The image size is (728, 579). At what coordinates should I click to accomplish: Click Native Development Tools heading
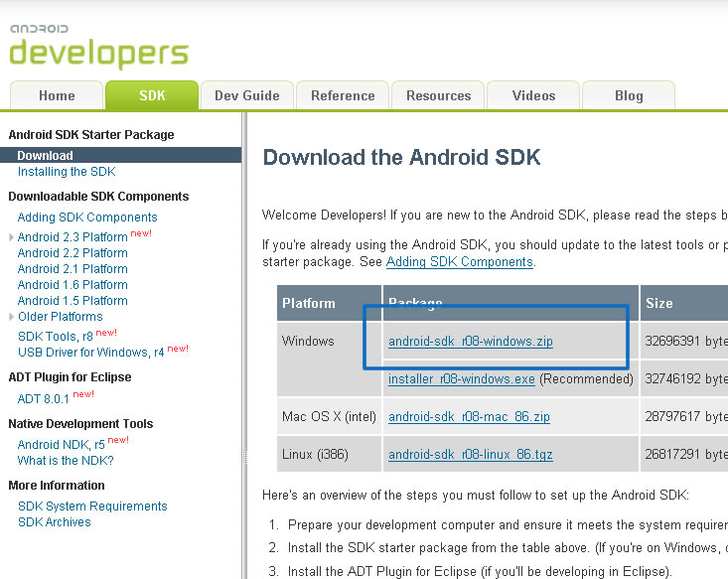point(80,423)
